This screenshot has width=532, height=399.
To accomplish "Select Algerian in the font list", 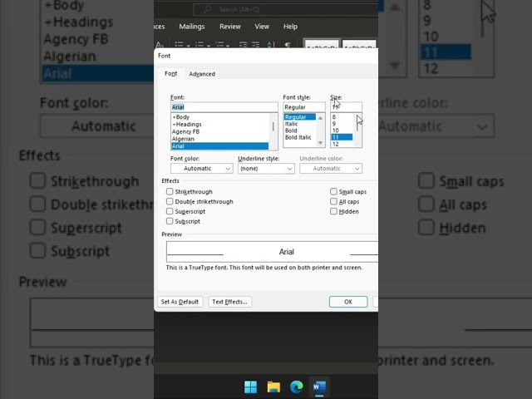I will (x=219, y=139).
